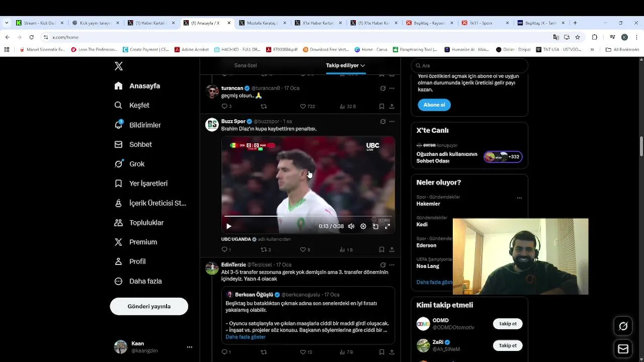Open floating Grok button
Image resolution: width=644 pixels, height=362 pixels.
[623, 326]
